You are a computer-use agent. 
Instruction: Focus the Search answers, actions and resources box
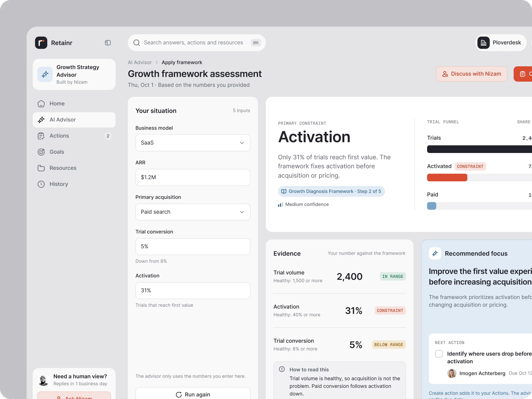(197, 43)
